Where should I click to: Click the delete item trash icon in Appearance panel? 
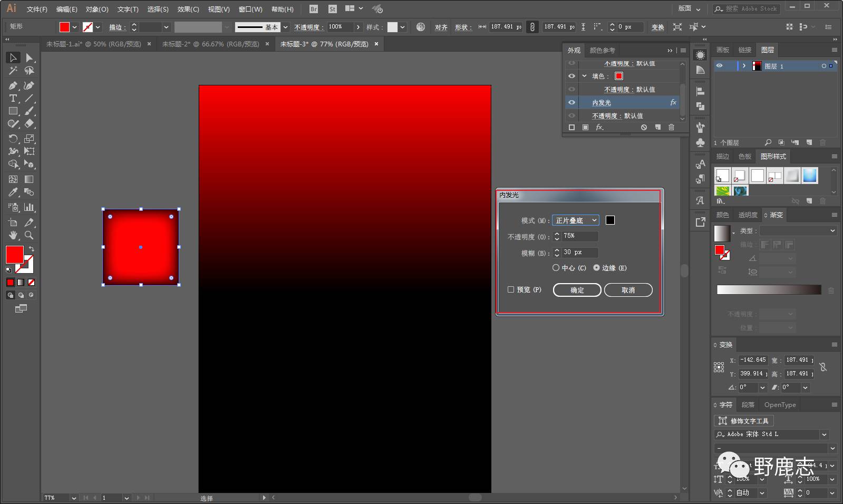(671, 128)
